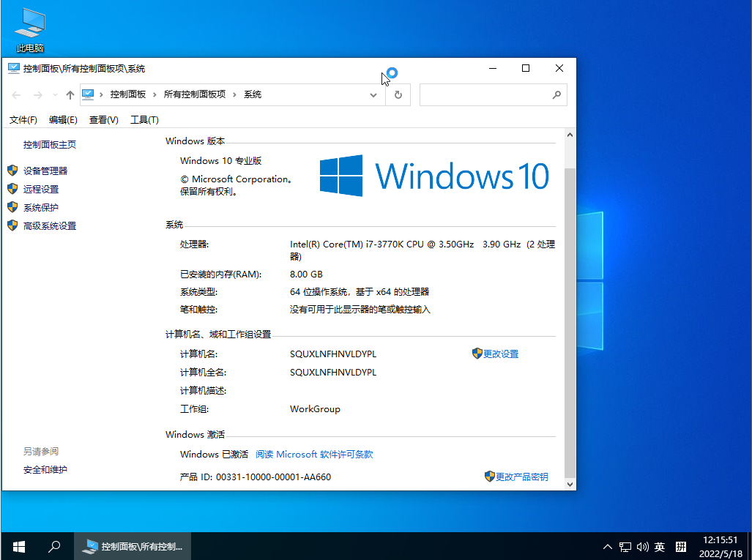Expand the chevron before 控制面板 breadcrumb
This screenshot has height=560, width=752.
point(101,95)
